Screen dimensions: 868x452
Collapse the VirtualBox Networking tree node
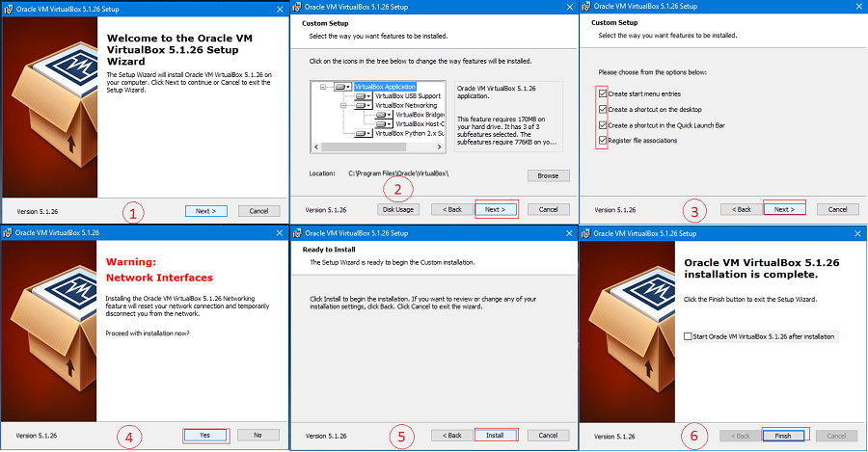343,106
